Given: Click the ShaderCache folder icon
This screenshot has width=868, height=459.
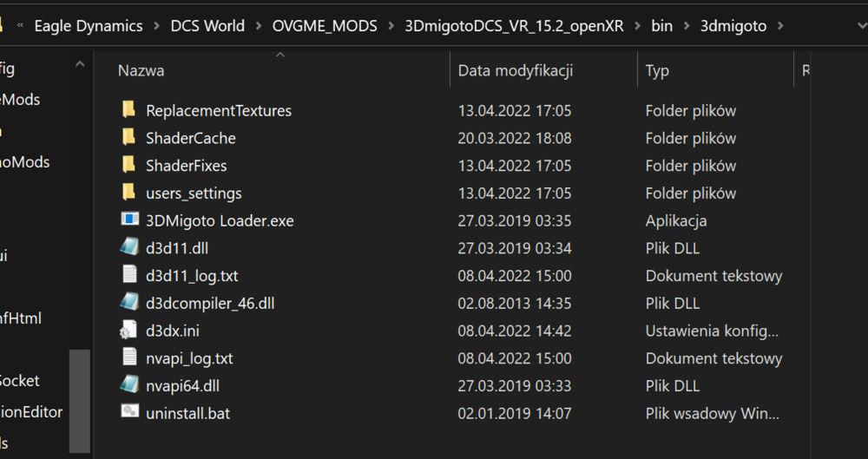Looking at the screenshot, I should (129, 138).
